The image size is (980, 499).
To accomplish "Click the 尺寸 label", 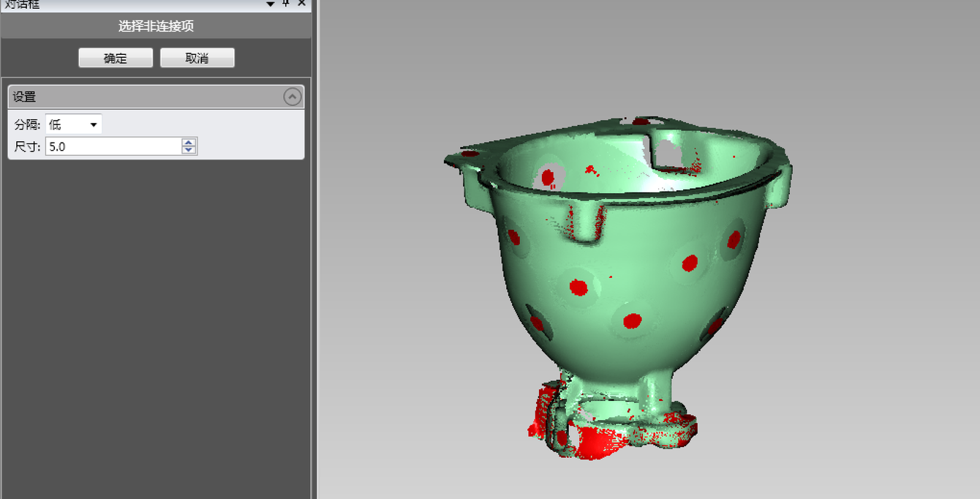I will point(27,147).
